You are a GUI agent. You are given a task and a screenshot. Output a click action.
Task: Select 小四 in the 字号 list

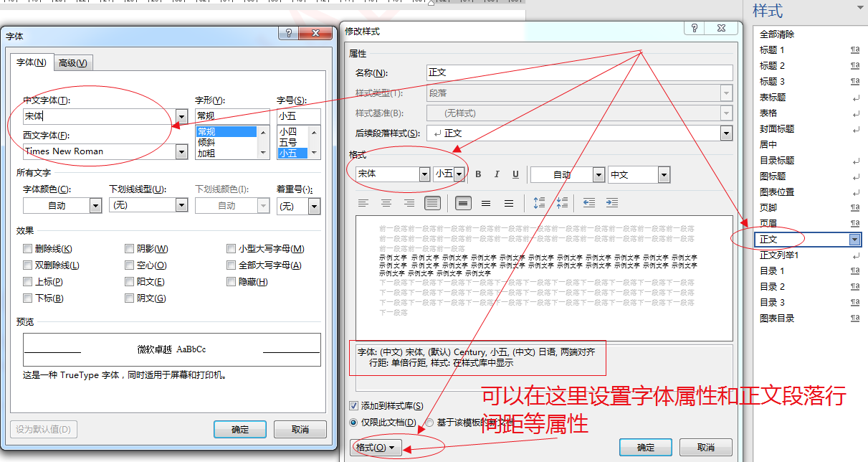click(292, 131)
